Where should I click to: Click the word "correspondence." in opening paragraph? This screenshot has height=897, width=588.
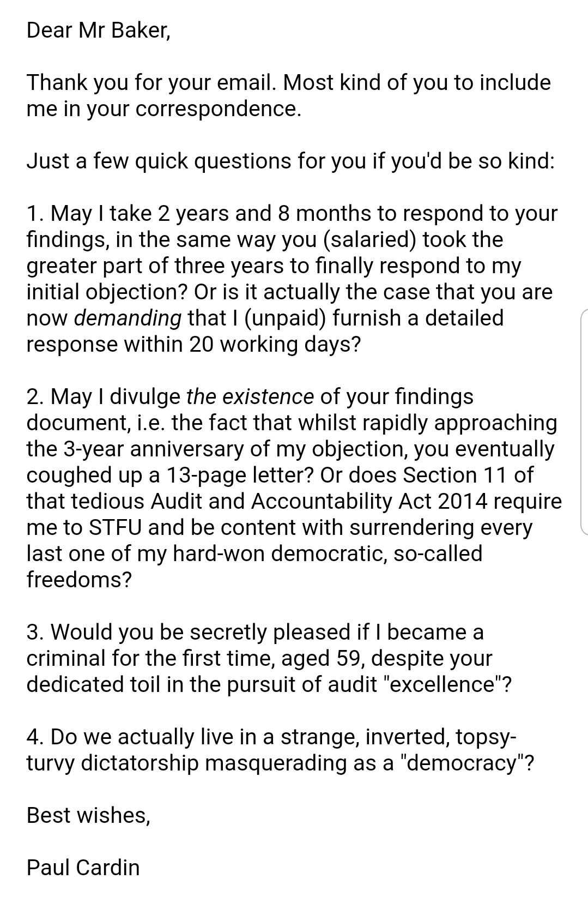(x=218, y=109)
